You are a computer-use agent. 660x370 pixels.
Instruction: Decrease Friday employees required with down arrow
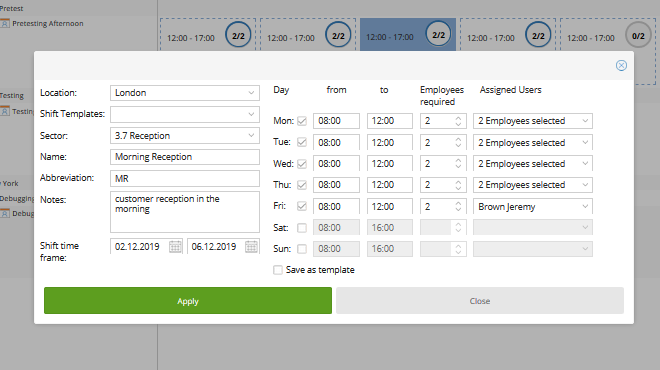[x=458, y=209]
